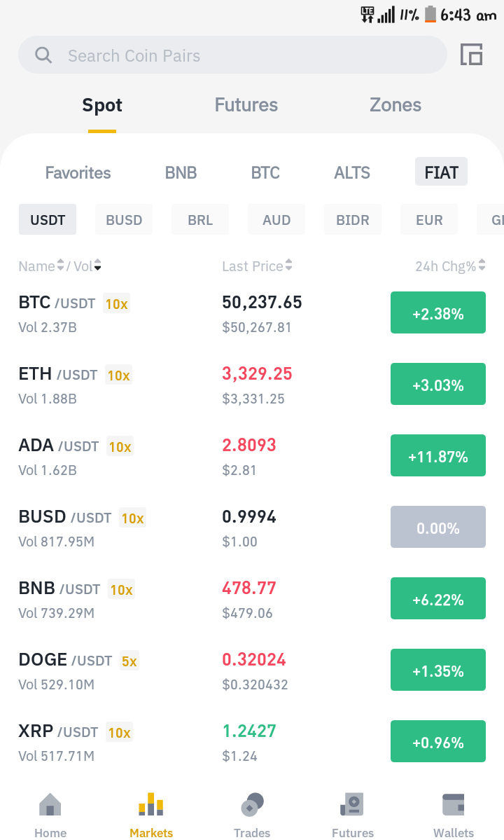The height and width of the screenshot is (840, 504).
Task: Tap the BTC +2.38% change button
Action: [x=438, y=312]
